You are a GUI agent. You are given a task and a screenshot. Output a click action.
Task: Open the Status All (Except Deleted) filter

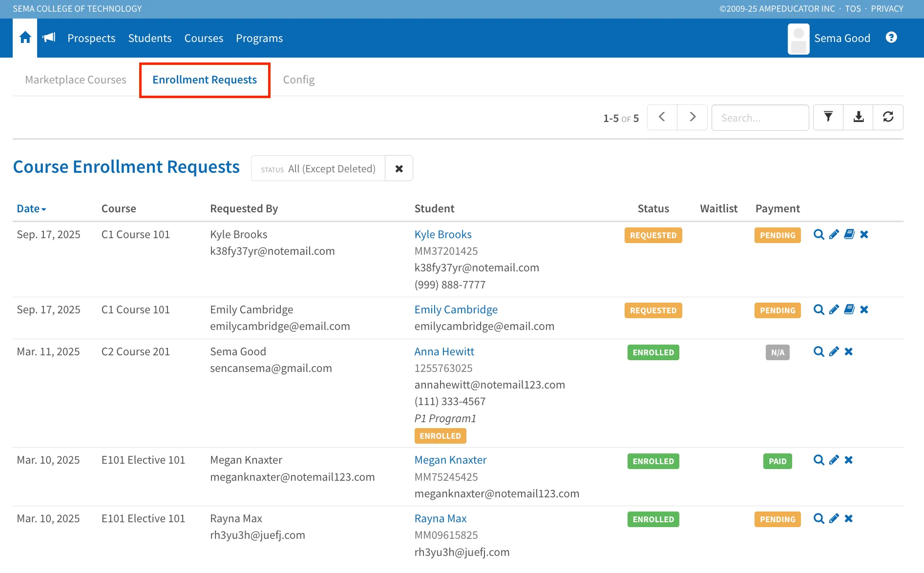coord(318,168)
